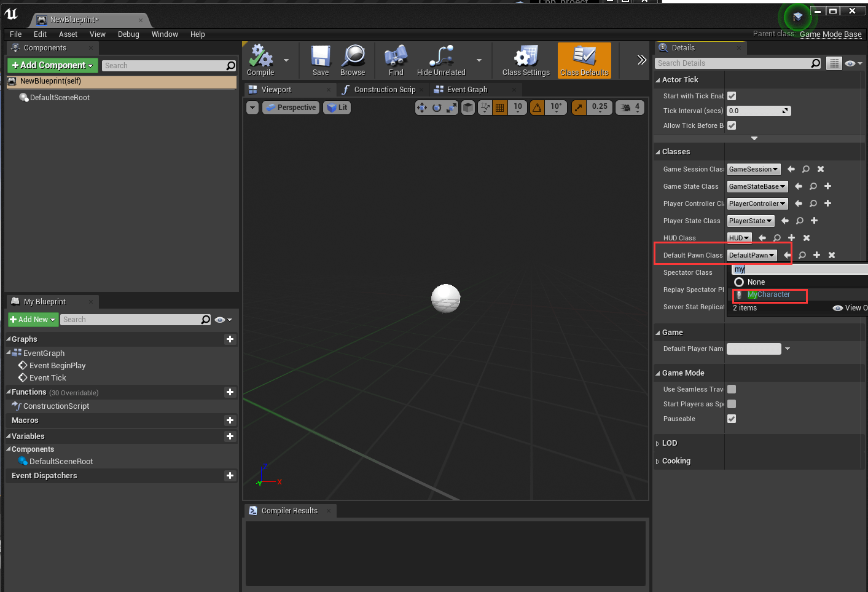This screenshot has height=592, width=868.
Task: Open the Default Pawn Class dropdown
Action: (752, 255)
